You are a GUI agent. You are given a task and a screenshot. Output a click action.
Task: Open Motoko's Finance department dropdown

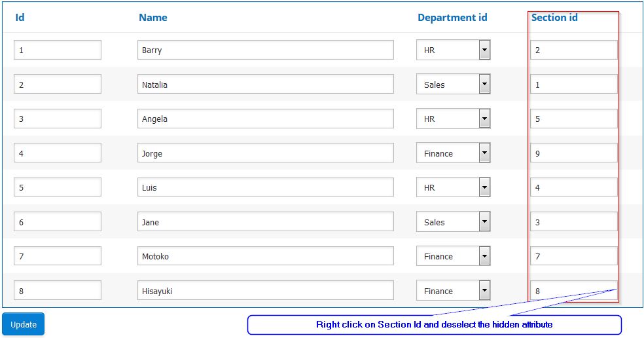484,256
